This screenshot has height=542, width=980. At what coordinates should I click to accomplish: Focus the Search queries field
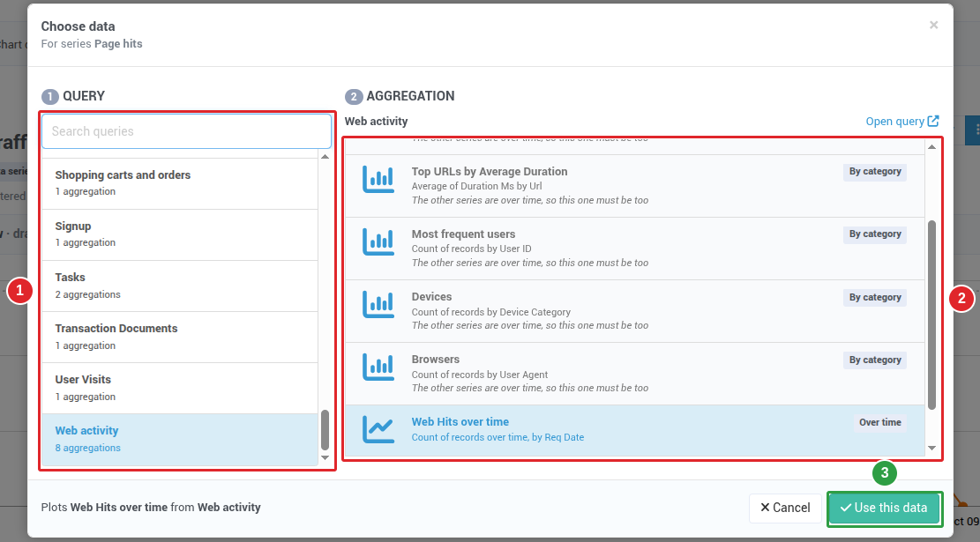(186, 131)
